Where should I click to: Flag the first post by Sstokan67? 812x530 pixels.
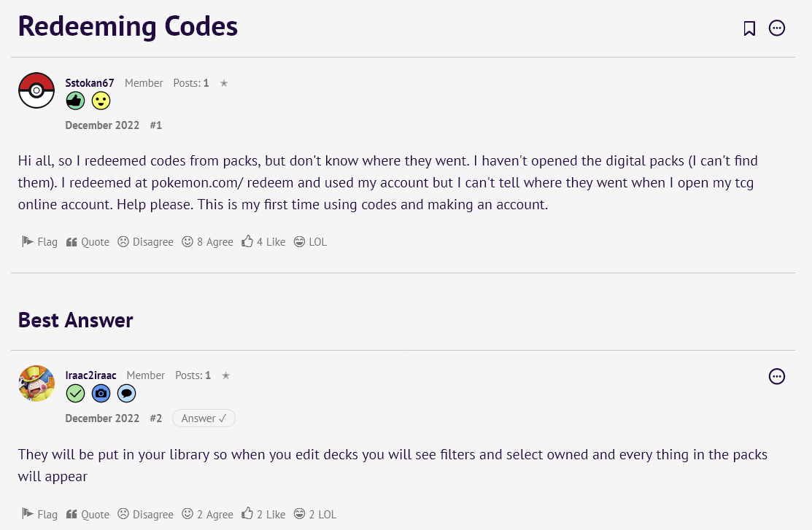click(39, 242)
